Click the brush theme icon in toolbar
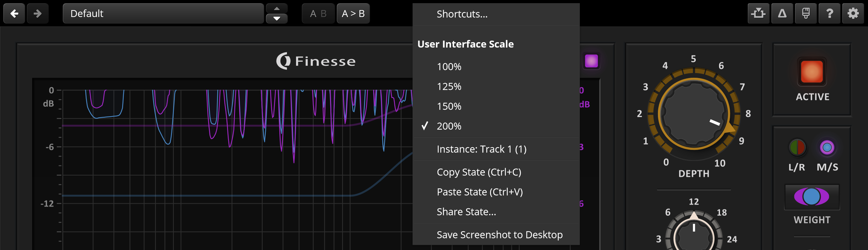 point(806,14)
